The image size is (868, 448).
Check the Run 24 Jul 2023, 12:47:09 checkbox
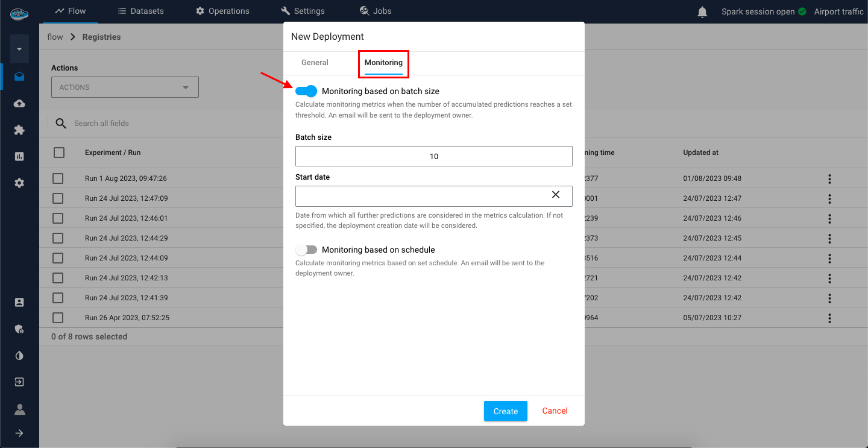(58, 198)
